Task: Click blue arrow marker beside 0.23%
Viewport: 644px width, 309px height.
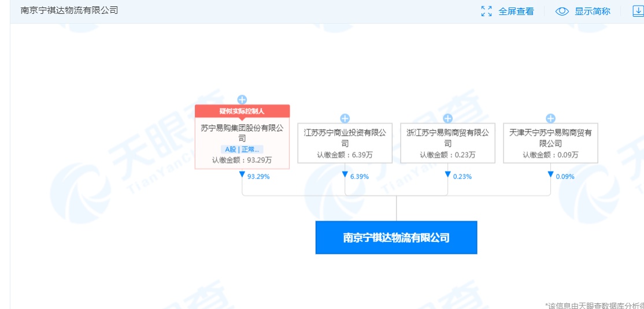Action: 447,175
